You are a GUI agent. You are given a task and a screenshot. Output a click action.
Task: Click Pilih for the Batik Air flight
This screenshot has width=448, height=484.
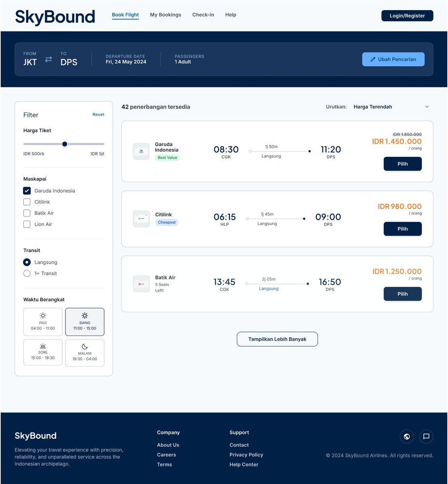tap(402, 294)
